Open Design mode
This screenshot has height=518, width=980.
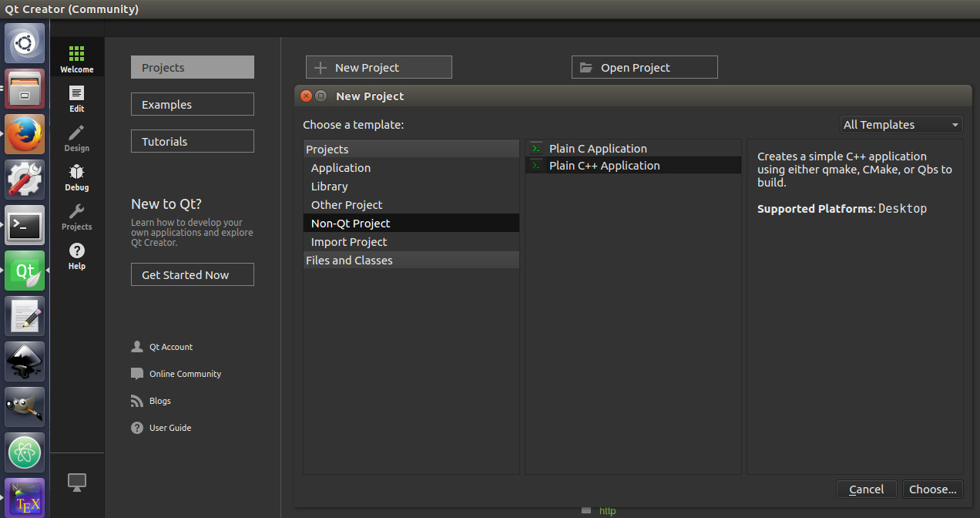point(76,137)
